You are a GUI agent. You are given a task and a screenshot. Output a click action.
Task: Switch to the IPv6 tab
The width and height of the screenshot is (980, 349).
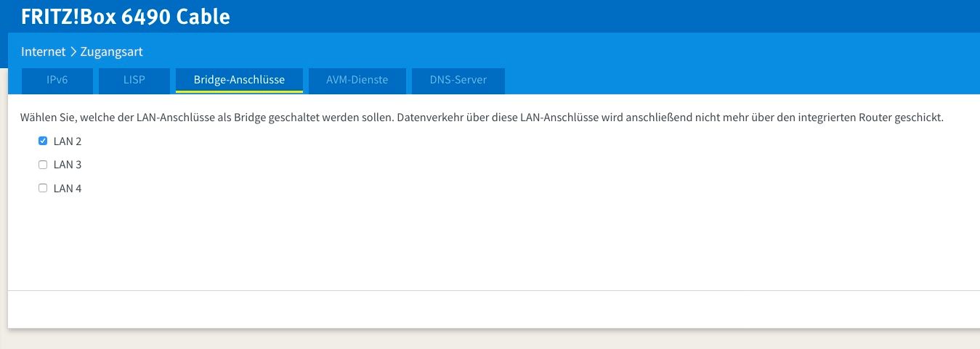[57, 81]
